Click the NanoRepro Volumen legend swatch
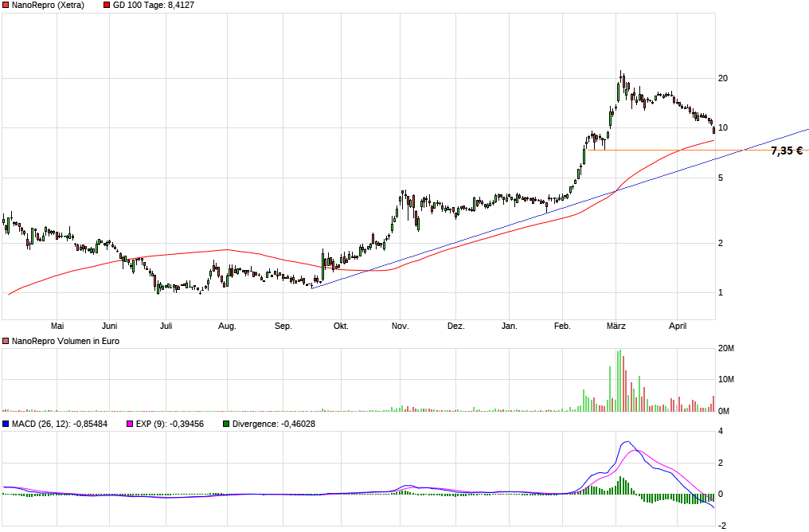 coord(6,341)
